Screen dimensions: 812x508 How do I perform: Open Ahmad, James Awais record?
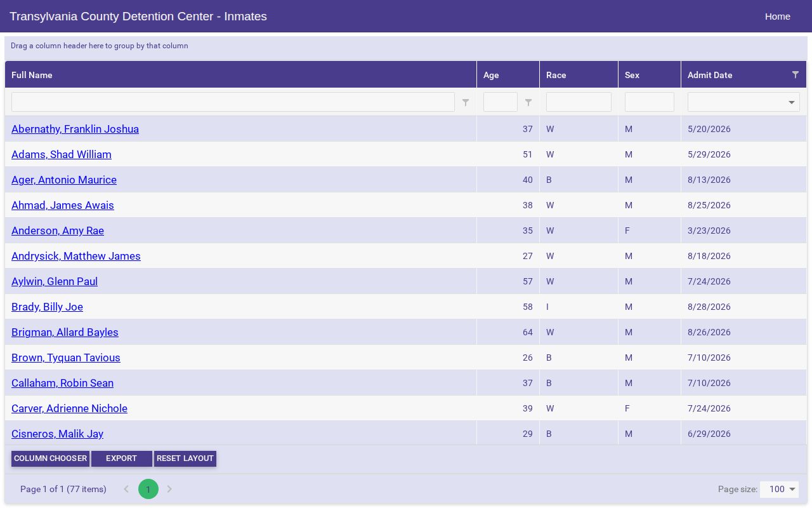(63, 205)
